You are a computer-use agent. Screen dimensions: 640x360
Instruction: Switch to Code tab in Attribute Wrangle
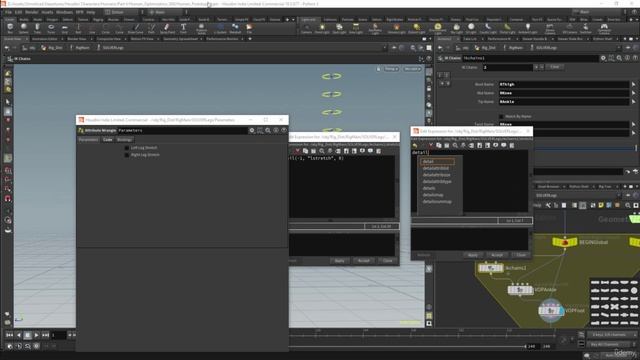click(x=107, y=140)
